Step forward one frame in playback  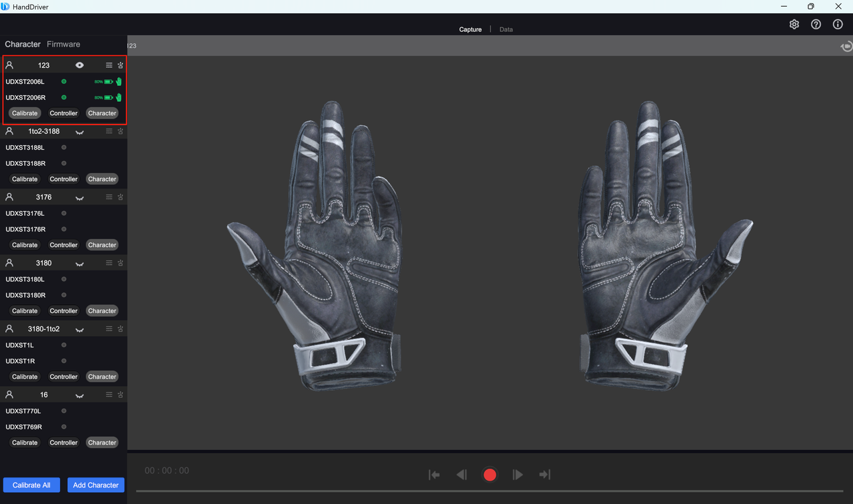click(x=518, y=475)
